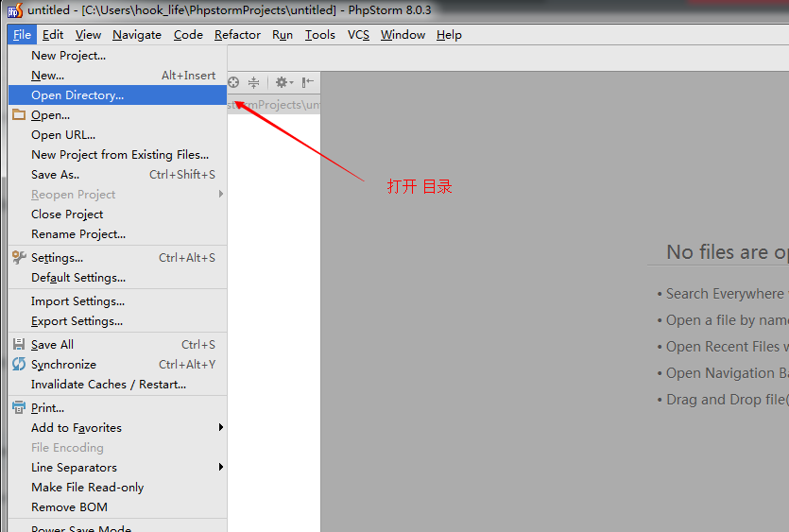Click the PhpStorm logo in title bar
Screen dimensions: 789x532
point(15,10)
